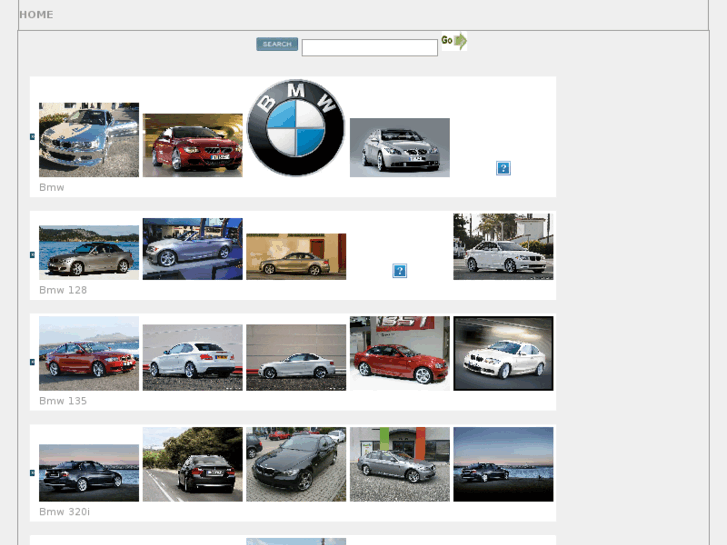
Task: Open the dark-framed white coupe thumbnail in Bmw 135
Action: coord(503,353)
